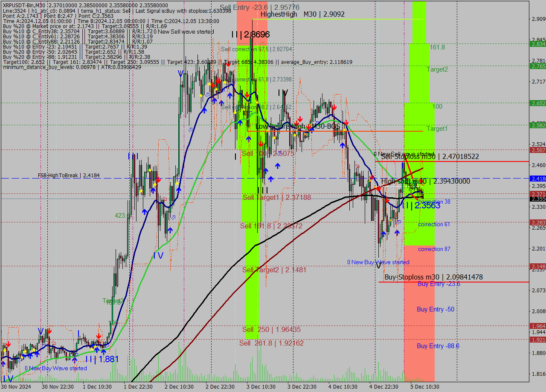This screenshot has width=546, height=392.
Task: Select the Sell 250 | 1.96435 label
Action: (x=271, y=329)
